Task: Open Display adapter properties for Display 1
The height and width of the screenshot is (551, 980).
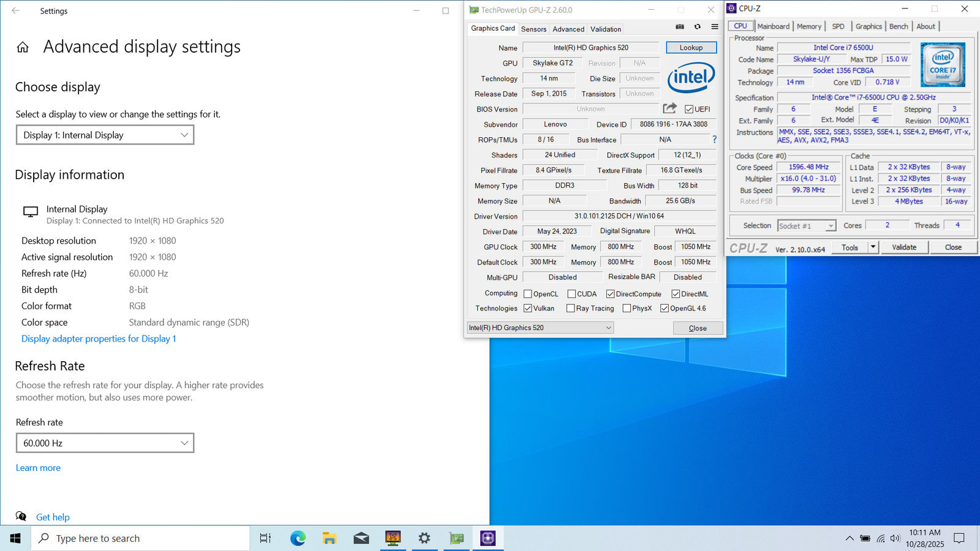Action: (99, 339)
